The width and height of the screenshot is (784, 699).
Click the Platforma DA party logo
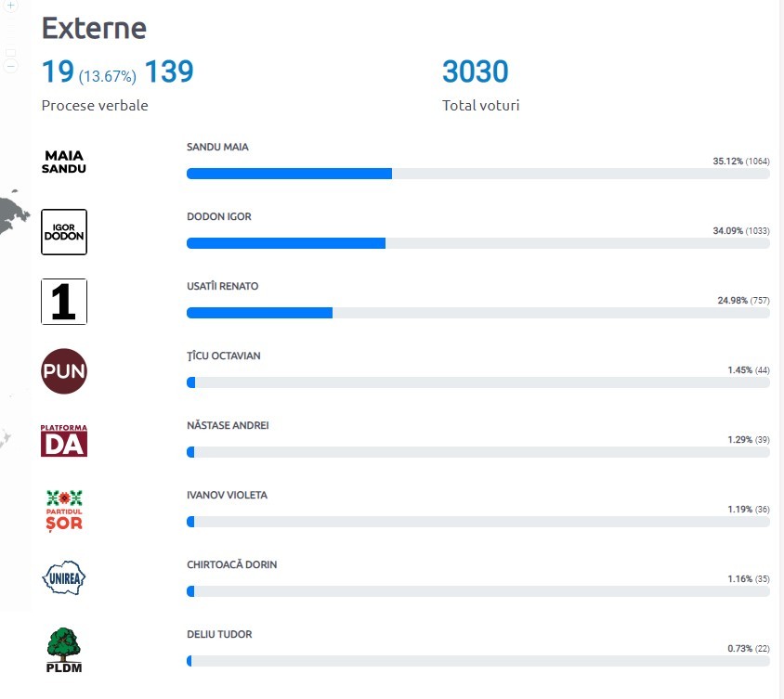(x=64, y=441)
